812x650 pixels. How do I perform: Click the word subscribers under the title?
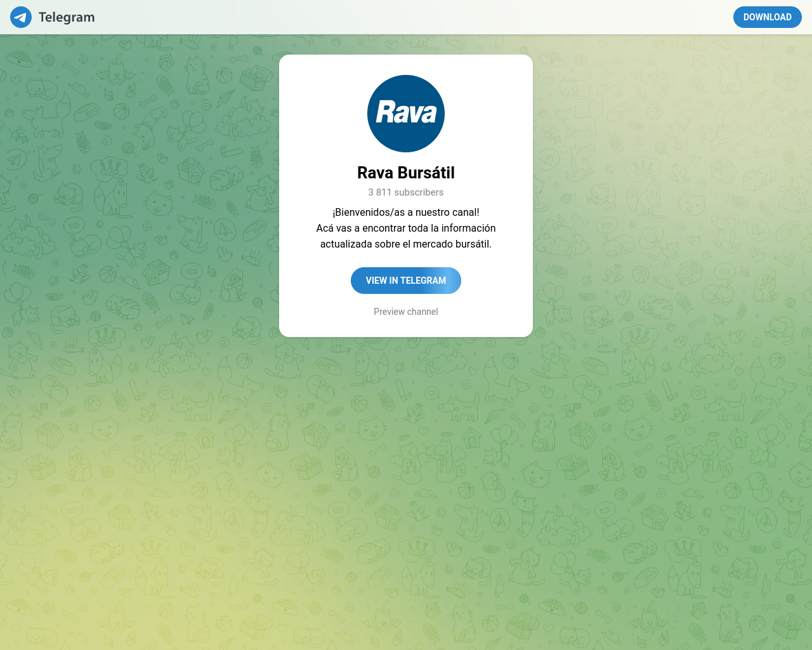pyautogui.click(x=419, y=192)
